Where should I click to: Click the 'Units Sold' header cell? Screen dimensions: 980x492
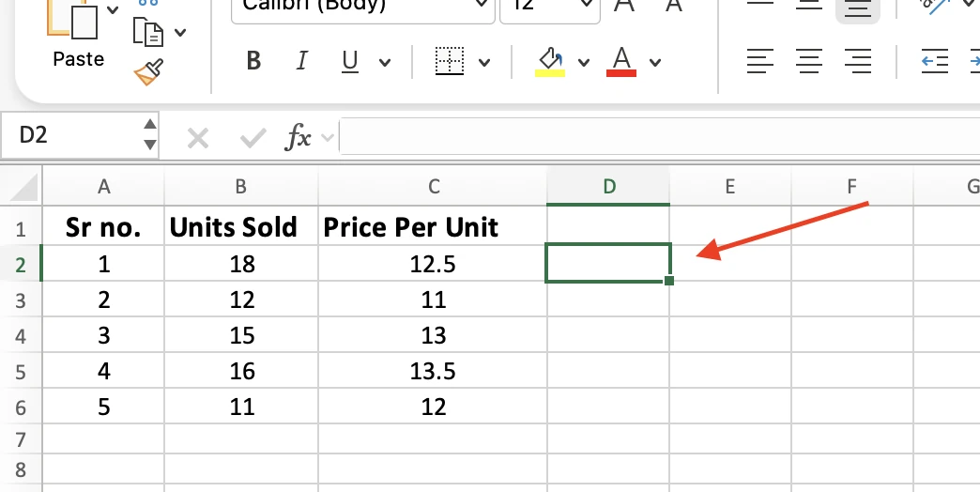241,226
